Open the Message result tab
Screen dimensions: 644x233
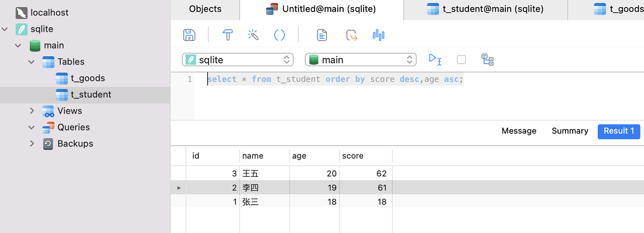(x=519, y=131)
